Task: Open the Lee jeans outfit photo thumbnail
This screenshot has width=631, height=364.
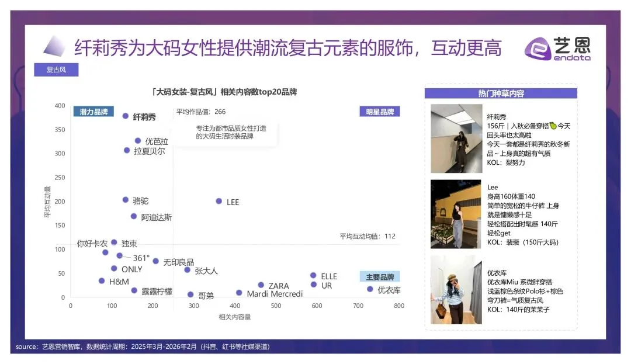Action: click(x=456, y=214)
